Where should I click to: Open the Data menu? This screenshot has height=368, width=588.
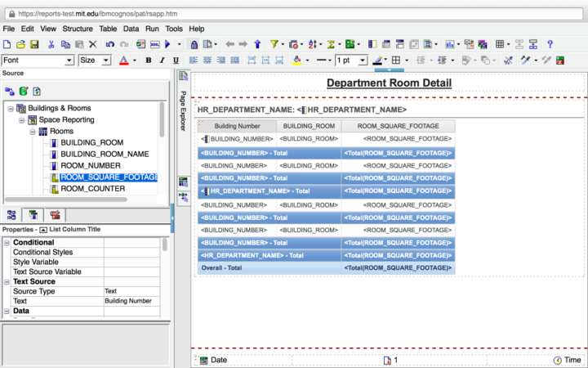point(131,29)
